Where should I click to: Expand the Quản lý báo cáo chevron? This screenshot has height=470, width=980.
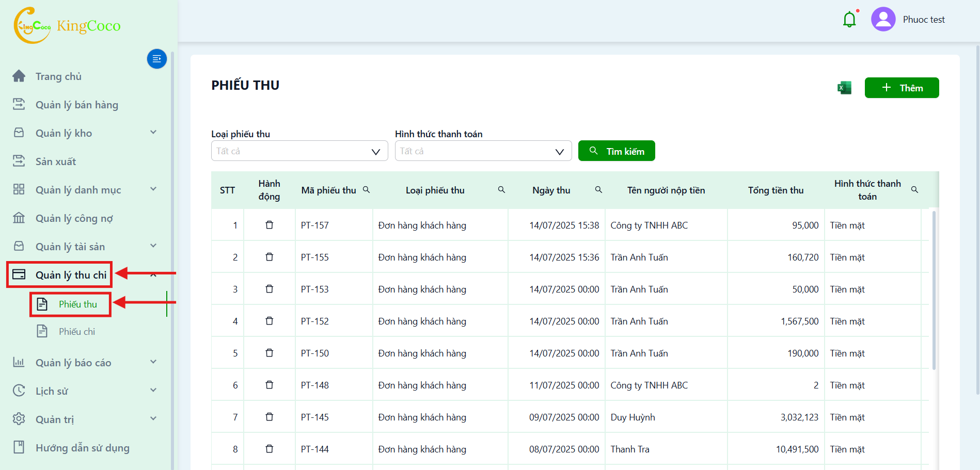[x=153, y=362]
